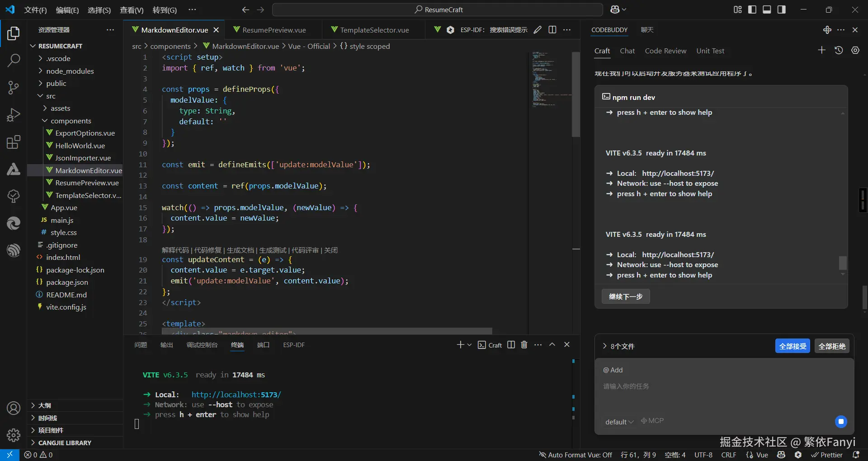Toggle Auto Format Vue in status bar

click(x=575, y=455)
